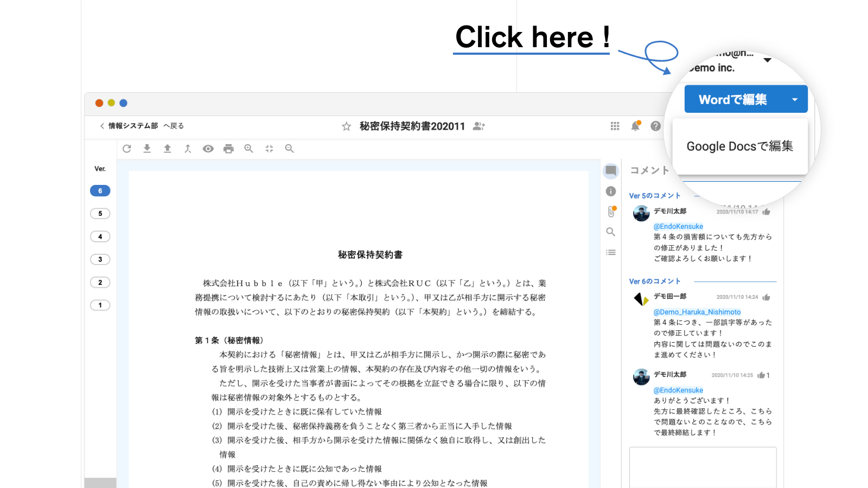Go back to 情報システム部
The width and height of the screenshot is (868, 488).
click(142, 126)
